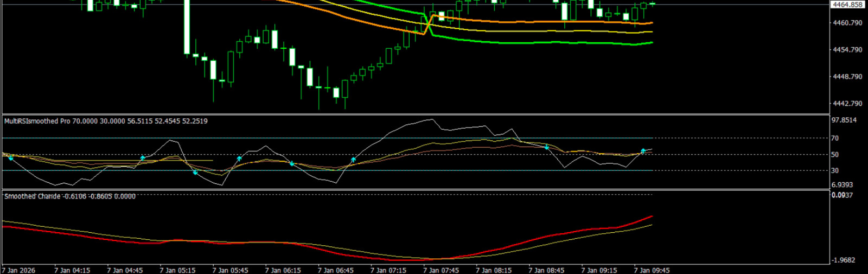This screenshot has height=274, width=868.
Task: Click price axis value 4454.790
Action: [x=847, y=50]
